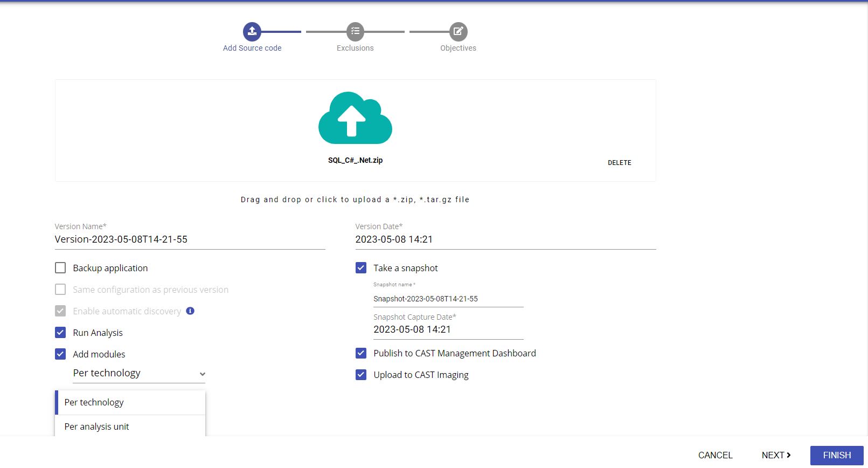The height and width of the screenshot is (468, 868).
Task: Click the SQL_C#_.Net.zip file name
Action: (x=355, y=160)
